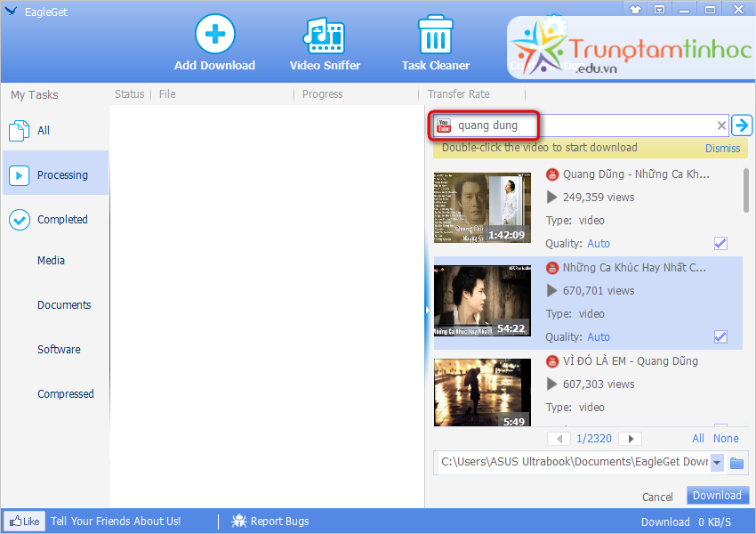This screenshot has width=756, height=534.
Task: Click the search go arrow button
Action: coord(742,125)
